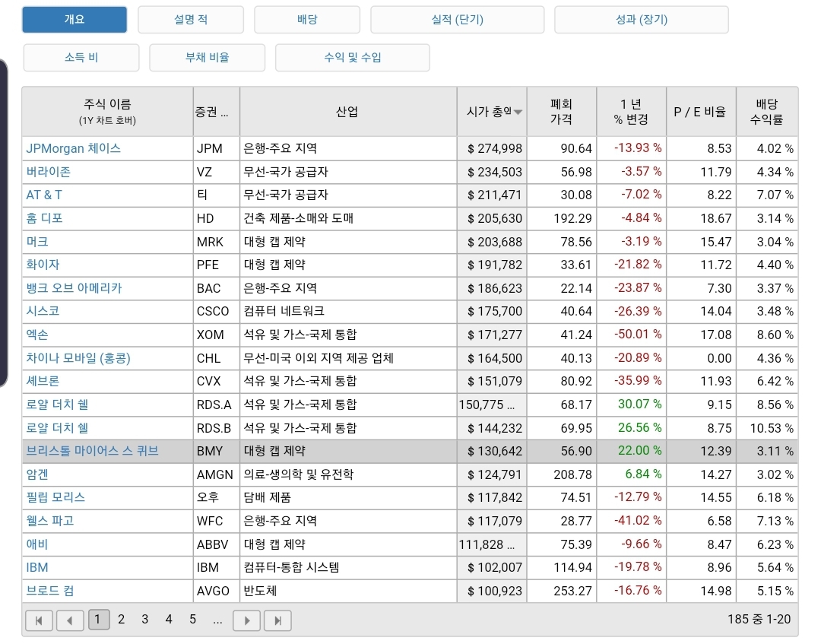Viewport: 821px width, 644px height.
Task: Open 뱅크 오브 아메리카 stock link
Action: tap(74, 288)
